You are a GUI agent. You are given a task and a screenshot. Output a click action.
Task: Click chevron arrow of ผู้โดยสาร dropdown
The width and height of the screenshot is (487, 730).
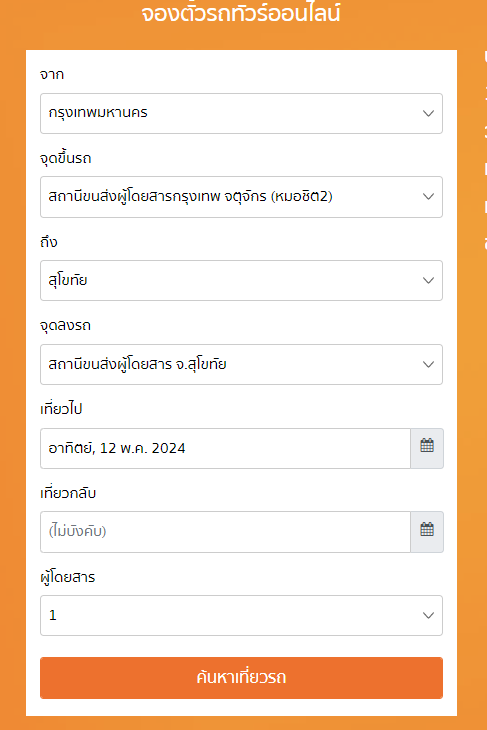[x=428, y=615]
